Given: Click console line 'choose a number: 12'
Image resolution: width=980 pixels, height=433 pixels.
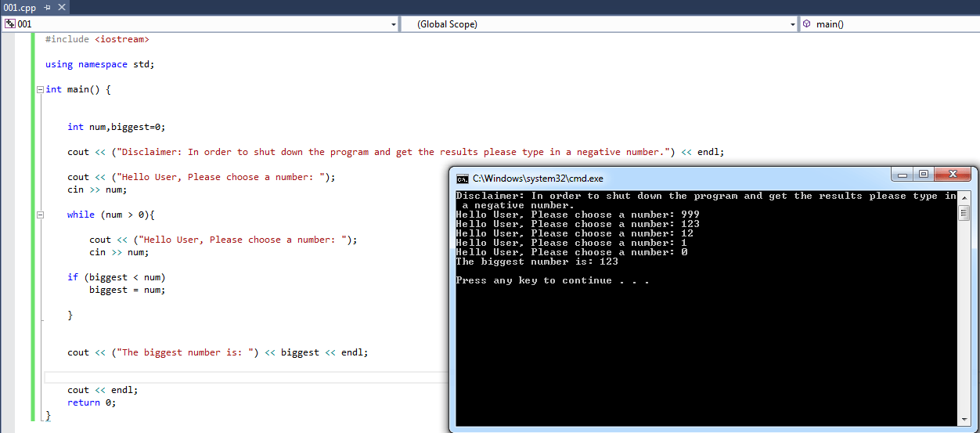Looking at the screenshot, I should click(575, 233).
